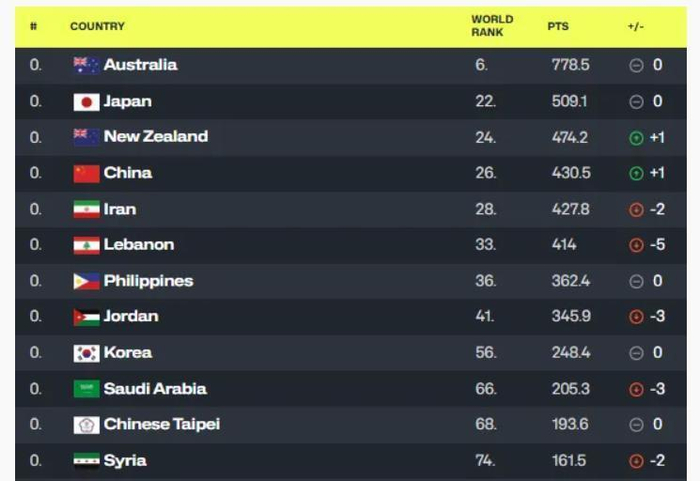Click Australia's grey no-change indicator
Viewport: 700px width, 481px height.
coord(636,66)
